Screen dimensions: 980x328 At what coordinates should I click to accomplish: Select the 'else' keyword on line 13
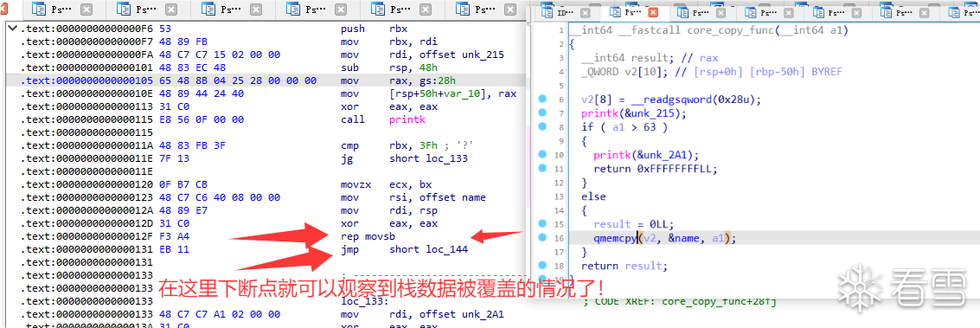(x=593, y=196)
